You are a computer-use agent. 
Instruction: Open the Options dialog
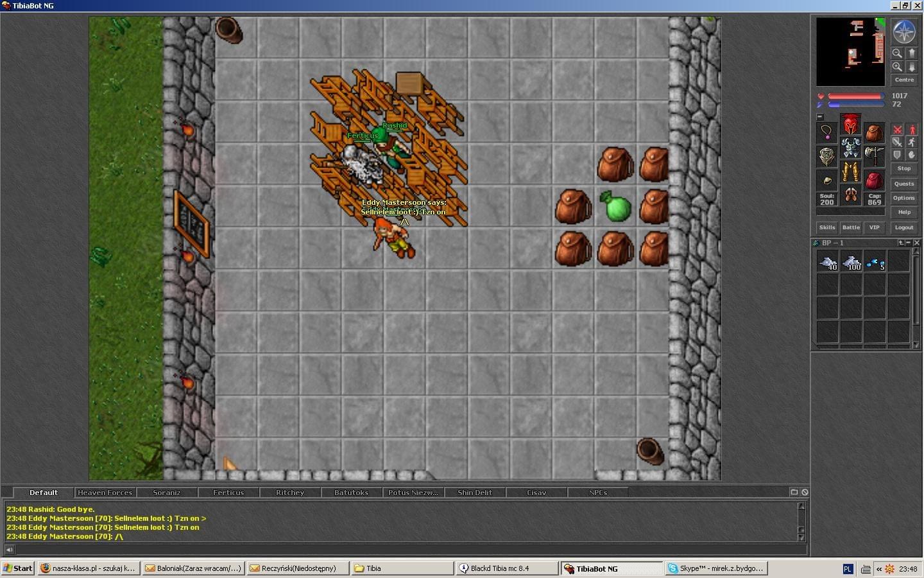tap(904, 198)
